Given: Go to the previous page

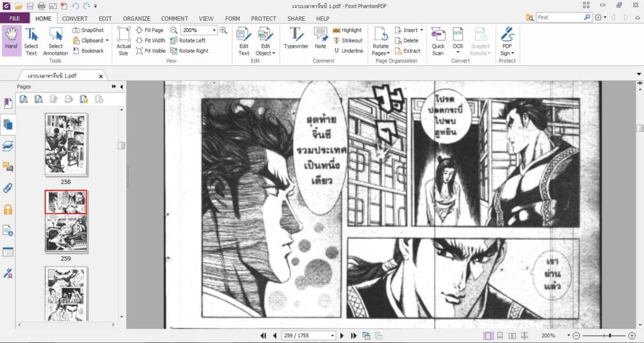Looking at the screenshot, I should (275, 335).
